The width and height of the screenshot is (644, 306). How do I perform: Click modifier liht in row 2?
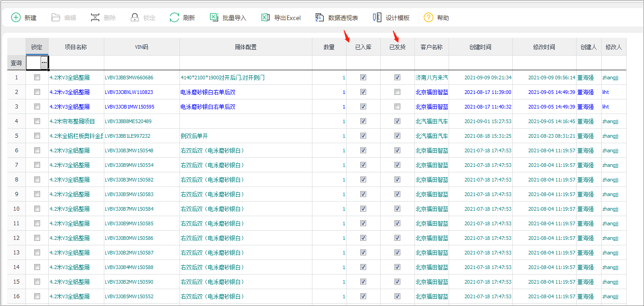coord(605,92)
